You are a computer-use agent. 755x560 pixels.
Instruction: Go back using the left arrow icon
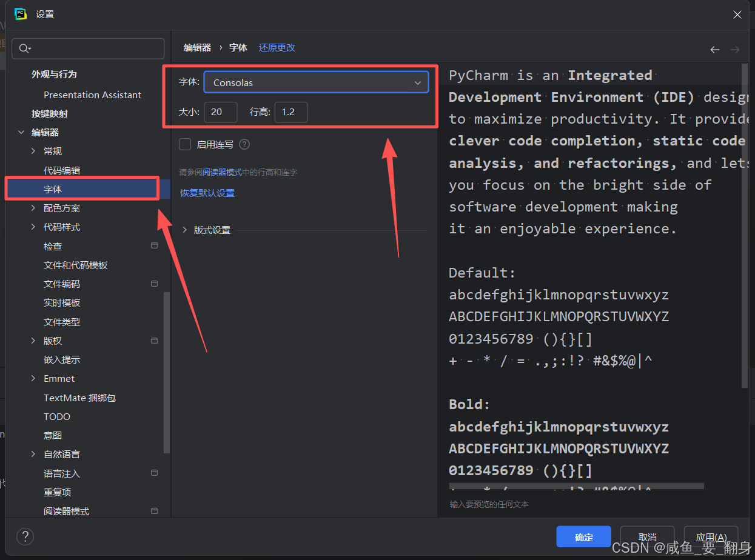(715, 50)
